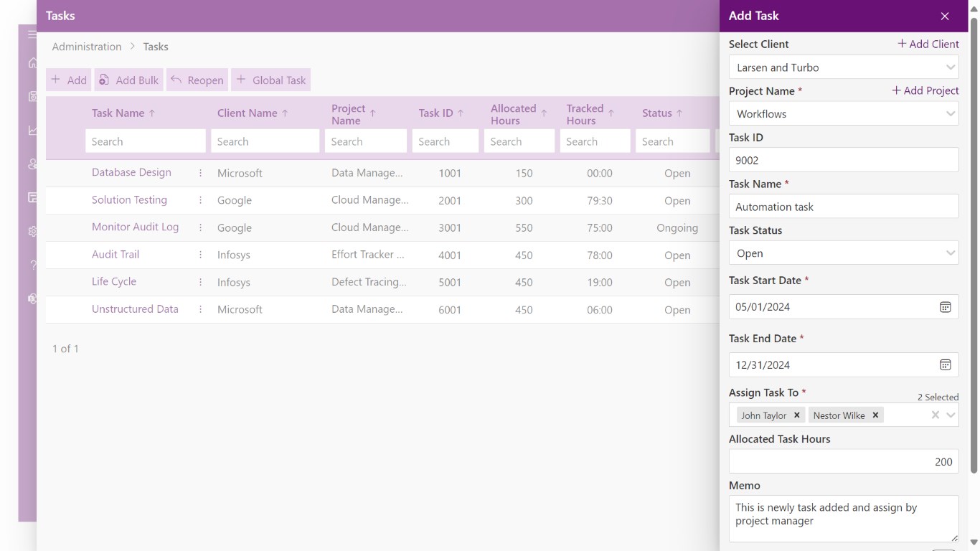Viewport: 980px width, 551px height.
Task: Open the Monitor Audit Log task link
Action: coord(135,227)
